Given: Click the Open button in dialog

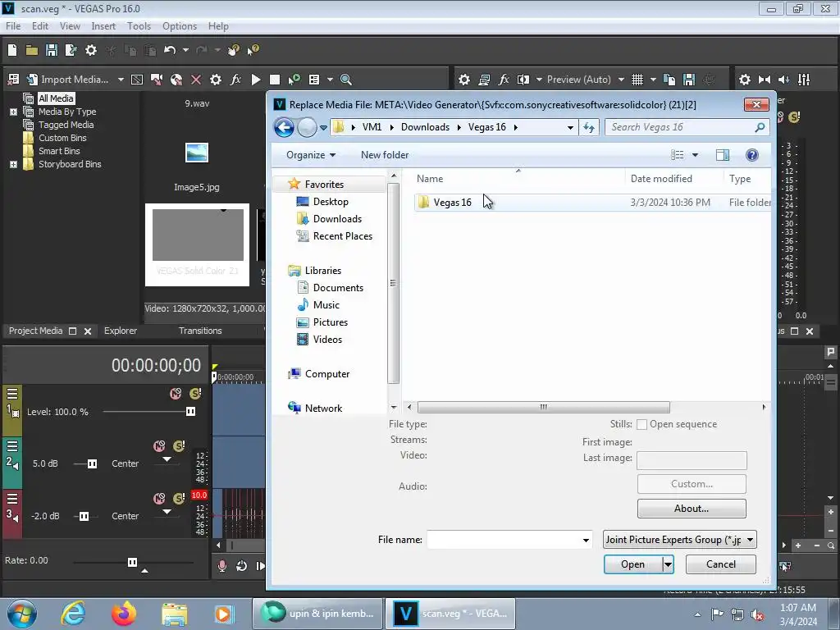Looking at the screenshot, I should [632, 564].
